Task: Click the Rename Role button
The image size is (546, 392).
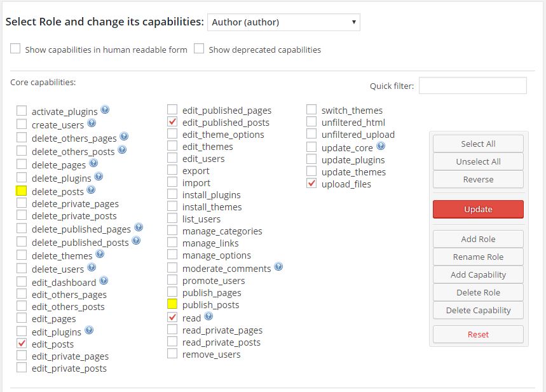Action: click(x=478, y=257)
